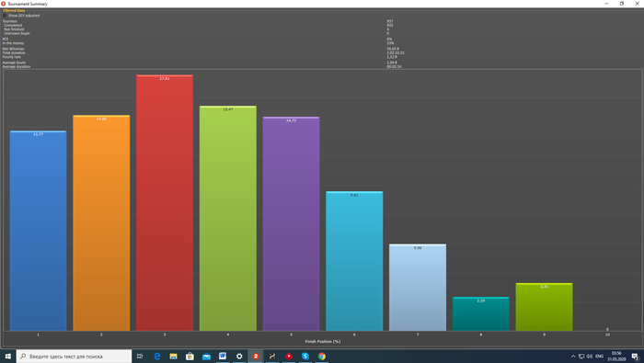Select the active orange tracker app taskbar icon

coord(256,356)
